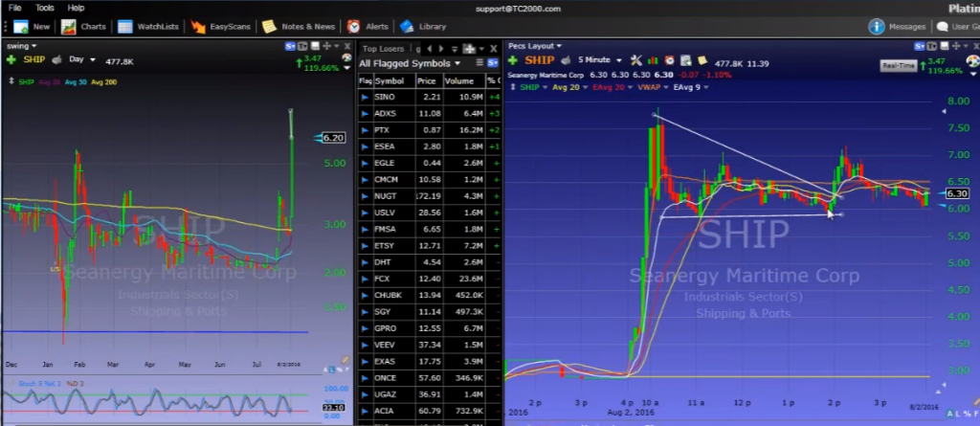Toggle the flag for UGAZ
The image size is (980, 426).
[x=365, y=394]
